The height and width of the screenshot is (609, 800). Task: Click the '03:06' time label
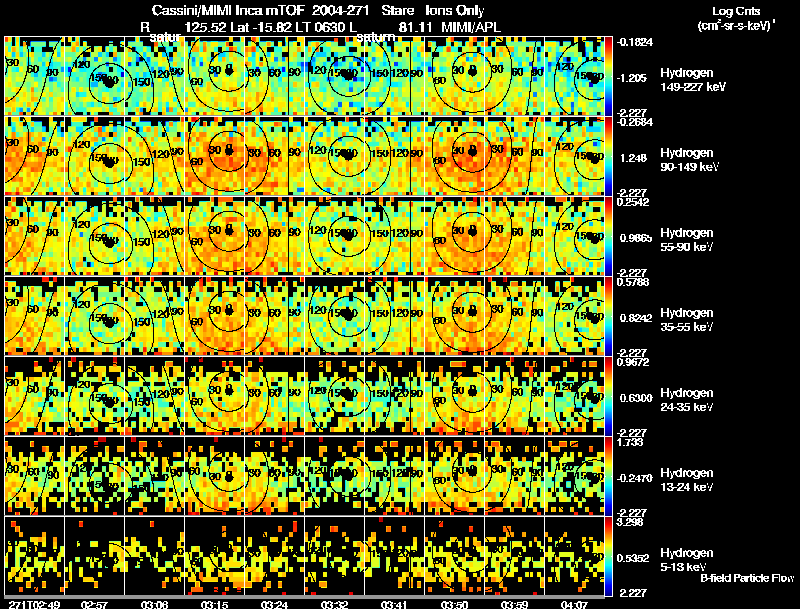coord(154,604)
